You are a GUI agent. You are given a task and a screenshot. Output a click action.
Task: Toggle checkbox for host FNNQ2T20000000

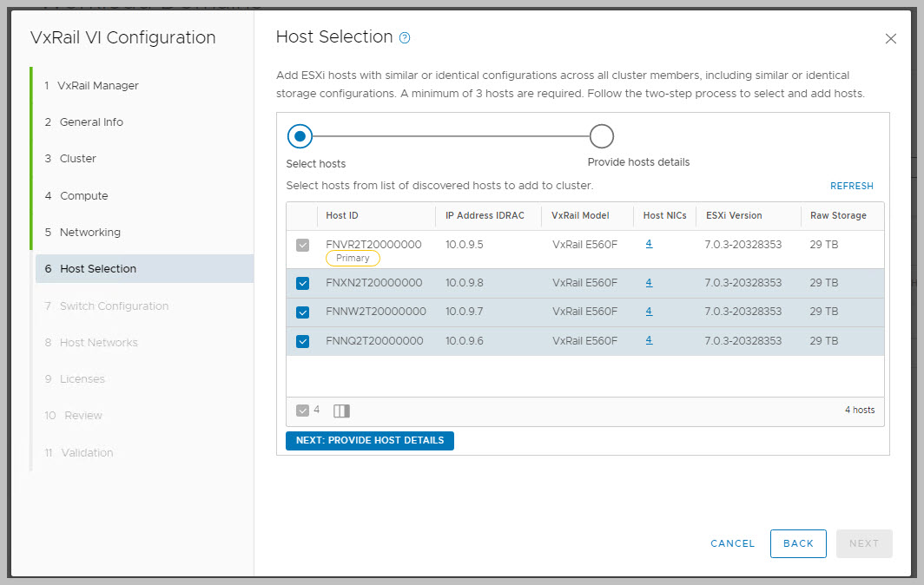coord(302,341)
